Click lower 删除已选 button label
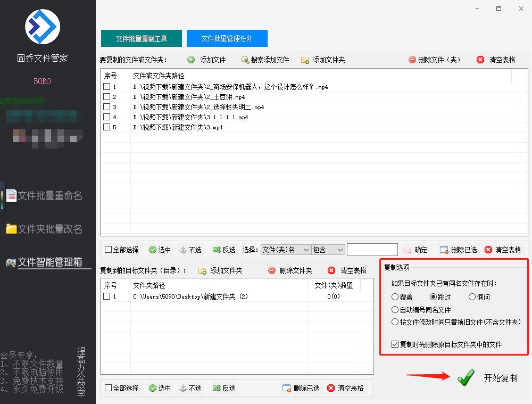The height and width of the screenshot is (404, 532). pos(306,388)
